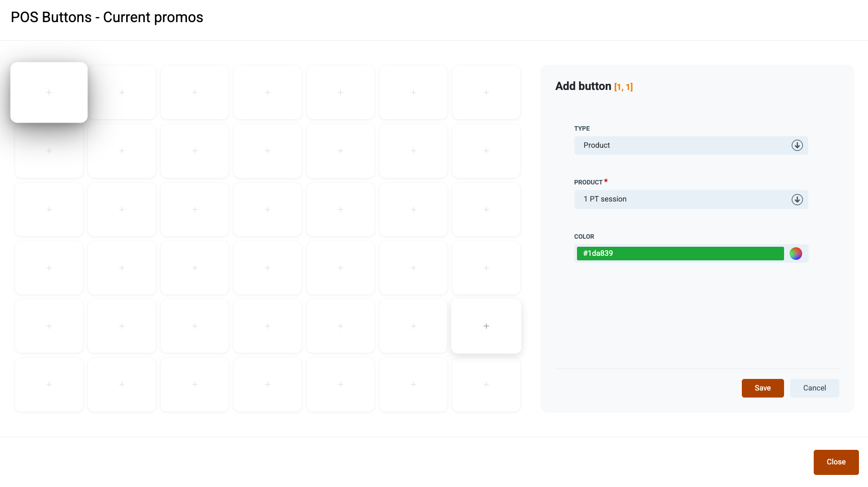Add button at row 2, column 7 cell
This screenshot has width=868, height=487.
coord(486,151)
